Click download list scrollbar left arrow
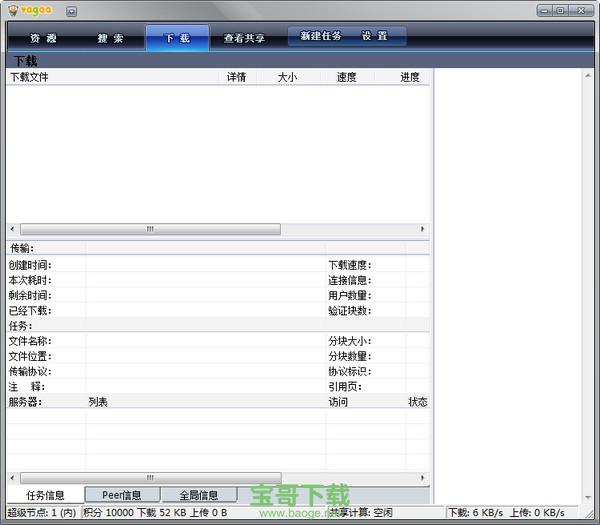600x525 pixels. point(12,229)
